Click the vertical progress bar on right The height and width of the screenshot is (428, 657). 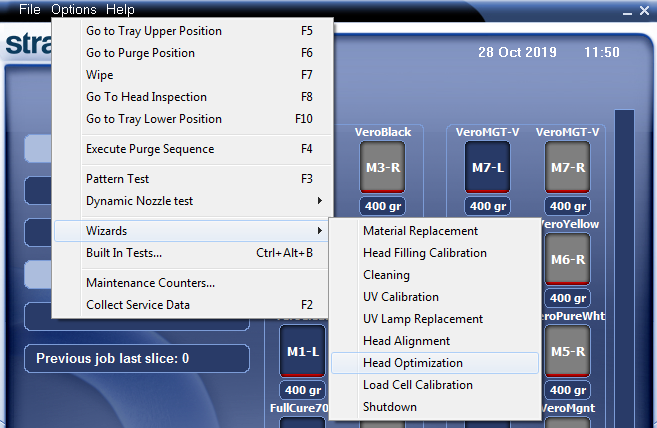click(624, 260)
